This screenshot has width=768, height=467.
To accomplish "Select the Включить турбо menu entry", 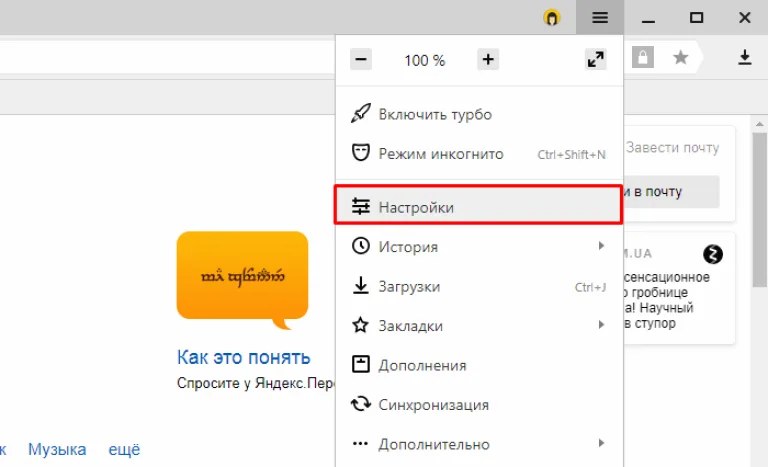I will 480,114.
